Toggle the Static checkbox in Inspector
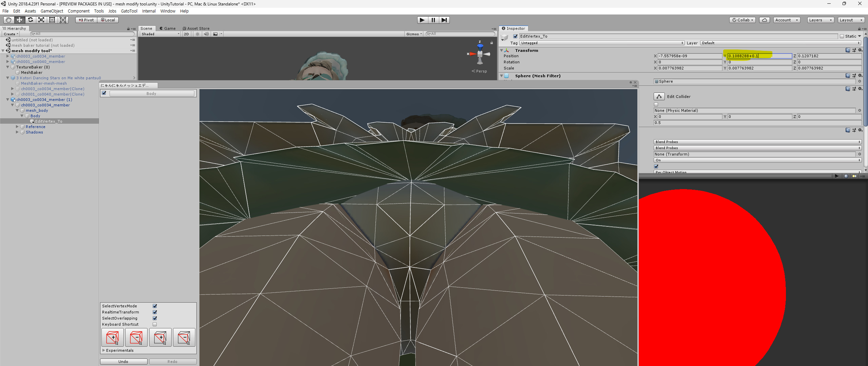 tap(842, 36)
